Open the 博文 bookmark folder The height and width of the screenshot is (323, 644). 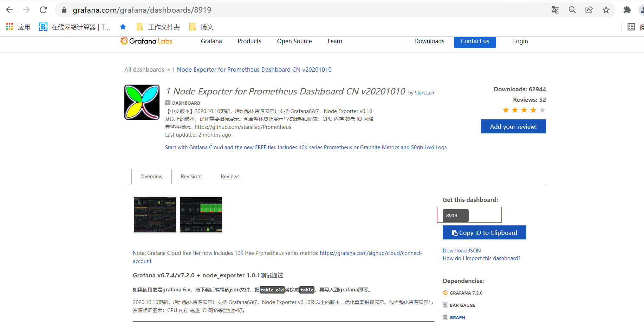201,27
